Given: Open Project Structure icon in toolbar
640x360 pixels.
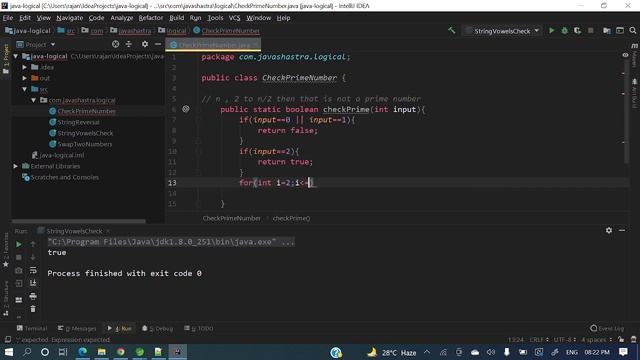Looking at the screenshot, I should pos(607,31).
